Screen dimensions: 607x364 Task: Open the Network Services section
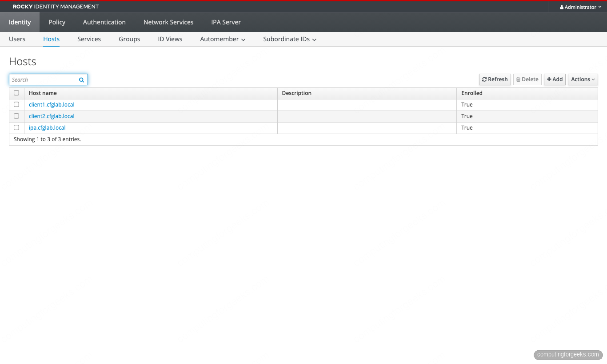pos(168,22)
